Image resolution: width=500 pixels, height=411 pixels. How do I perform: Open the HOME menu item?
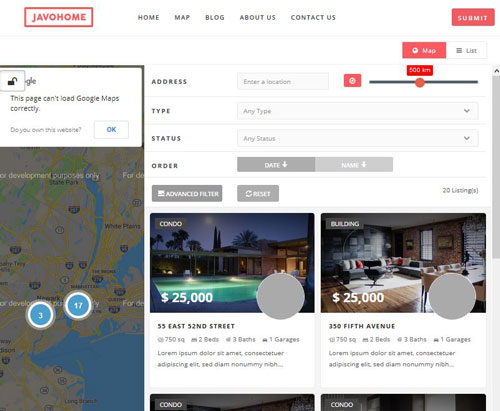coord(149,18)
